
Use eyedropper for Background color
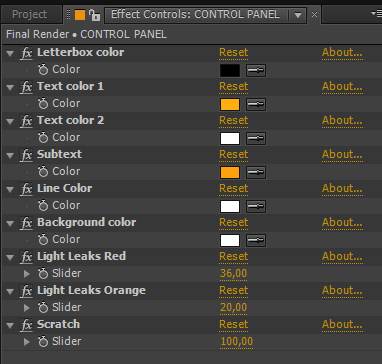pos(256,241)
